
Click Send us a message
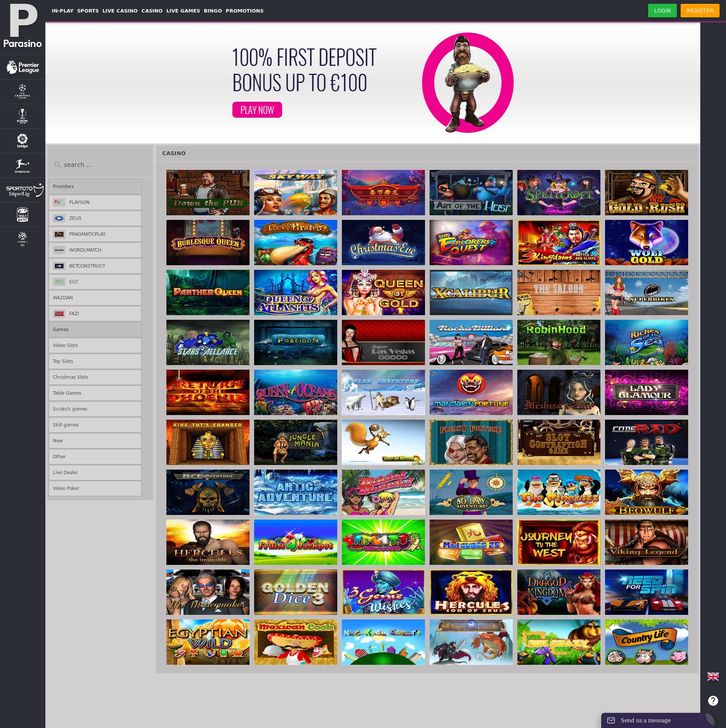(x=646, y=720)
